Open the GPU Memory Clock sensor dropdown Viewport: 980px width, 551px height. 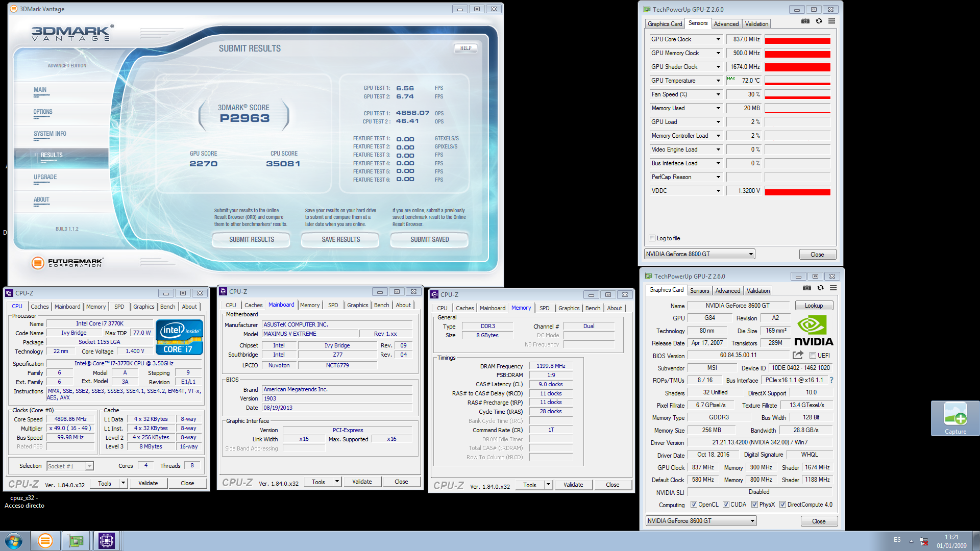718,53
